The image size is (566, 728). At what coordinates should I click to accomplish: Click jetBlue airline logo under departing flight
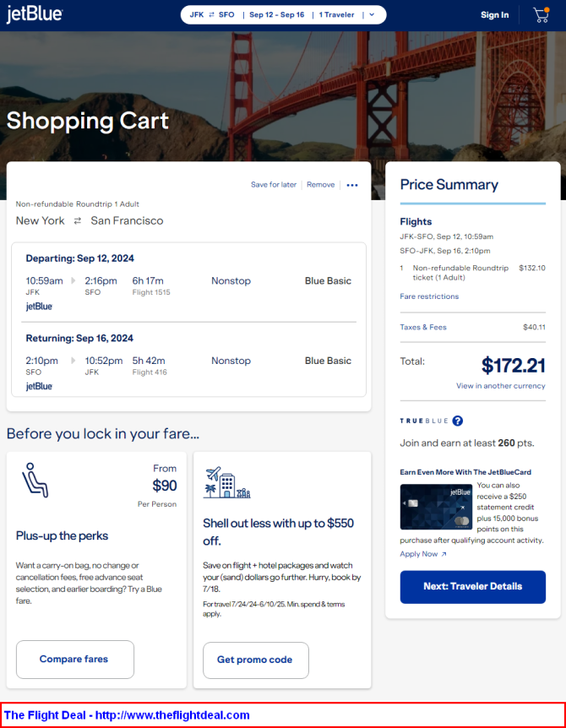click(39, 307)
